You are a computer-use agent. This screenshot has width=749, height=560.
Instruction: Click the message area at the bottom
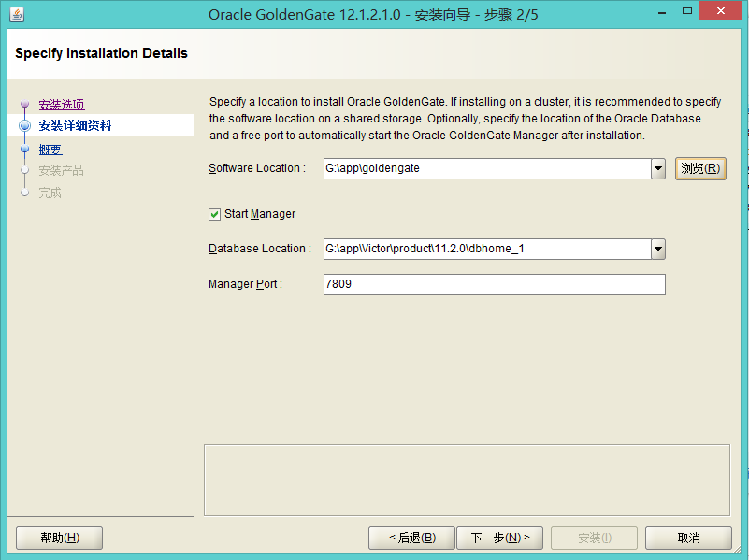(x=467, y=480)
